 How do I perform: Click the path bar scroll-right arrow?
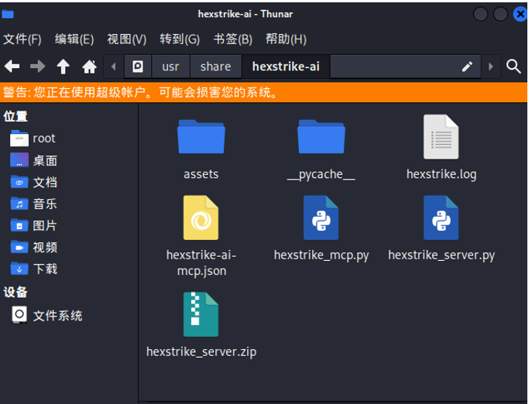[x=491, y=67]
